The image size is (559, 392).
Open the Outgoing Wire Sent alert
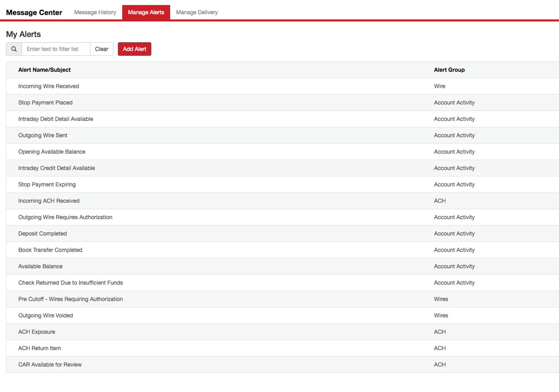tap(43, 135)
